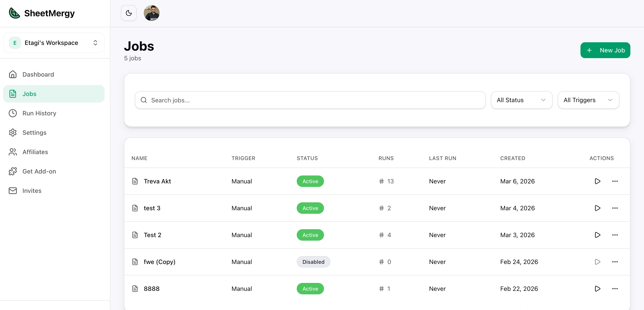This screenshot has height=310, width=644.
Task: Expand Etagi's Workspace switcher
Action: (x=54, y=43)
